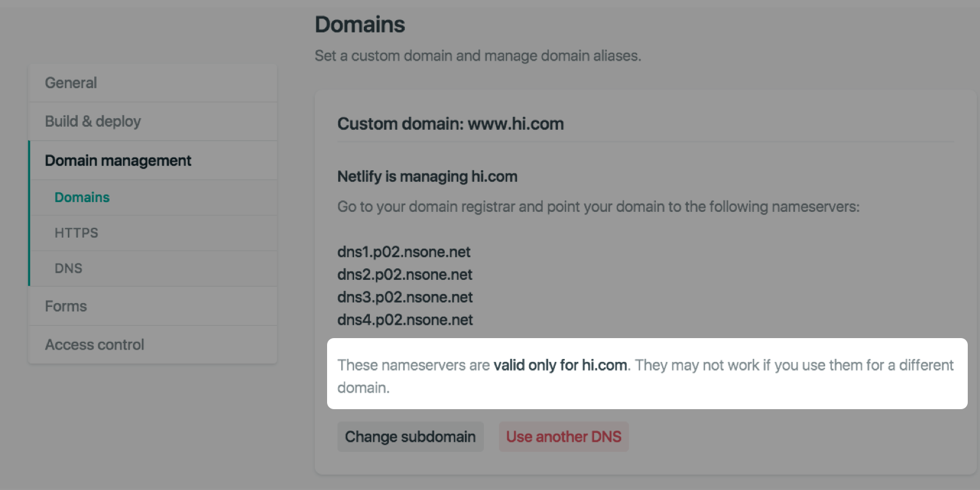Viewport: 980px width, 490px height.
Task: Click the 'Set a custom domain' subtitle
Action: point(477,56)
